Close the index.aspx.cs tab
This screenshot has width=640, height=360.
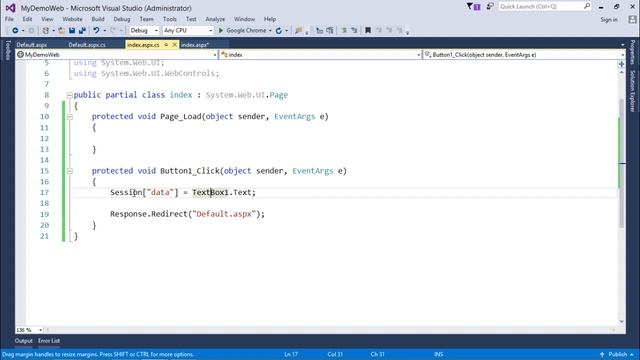click(175, 44)
